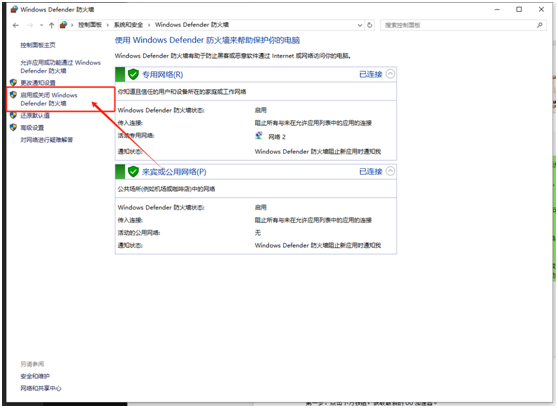Click the Forward navigation arrow
The height and width of the screenshot is (408, 558).
point(30,25)
